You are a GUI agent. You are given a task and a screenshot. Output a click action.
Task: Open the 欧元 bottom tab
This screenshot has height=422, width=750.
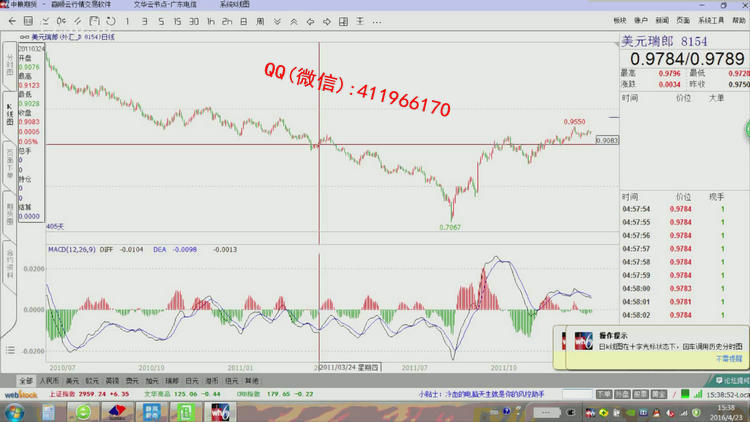(92, 381)
